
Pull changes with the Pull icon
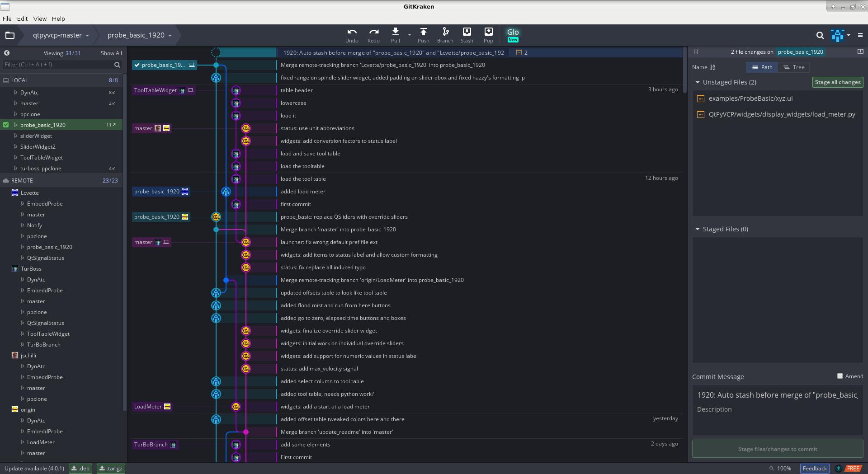pos(396,35)
